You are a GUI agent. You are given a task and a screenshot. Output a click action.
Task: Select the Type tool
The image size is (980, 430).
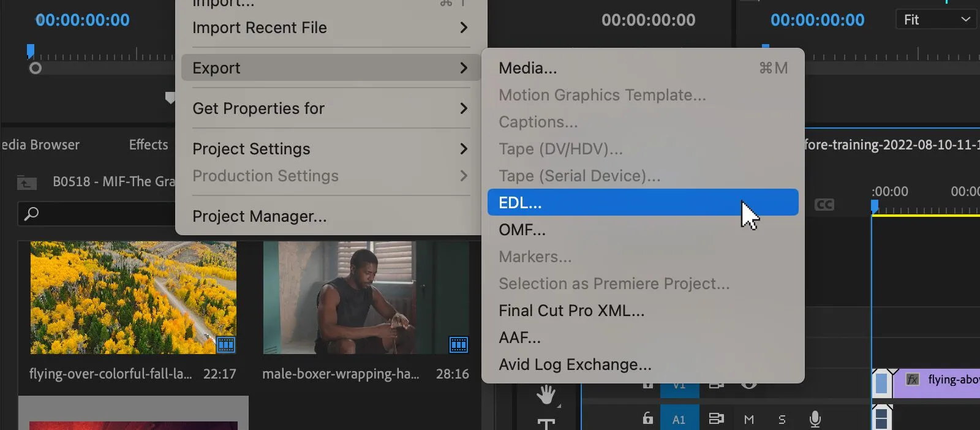546,424
